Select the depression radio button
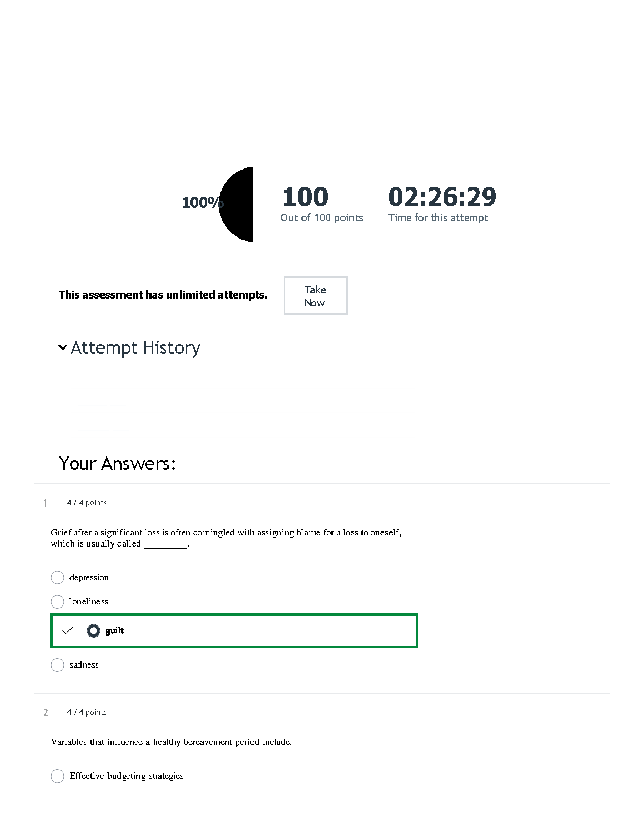The height and width of the screenshot is (834, 644). [x=57, y=578]
